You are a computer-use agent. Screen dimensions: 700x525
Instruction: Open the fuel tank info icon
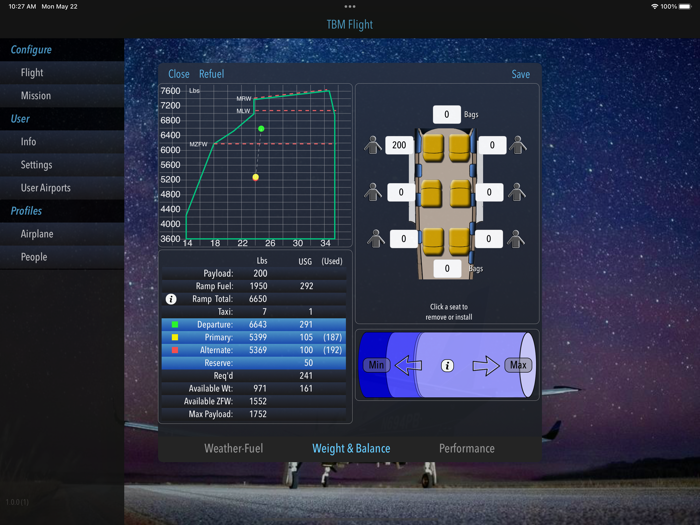click(x=447, y=366)
